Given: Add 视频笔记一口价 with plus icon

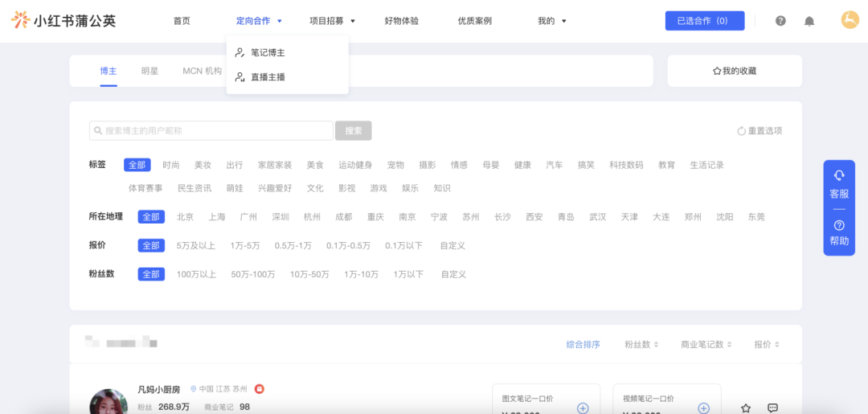Looking at the screenshot, I should tap(703, 408).
